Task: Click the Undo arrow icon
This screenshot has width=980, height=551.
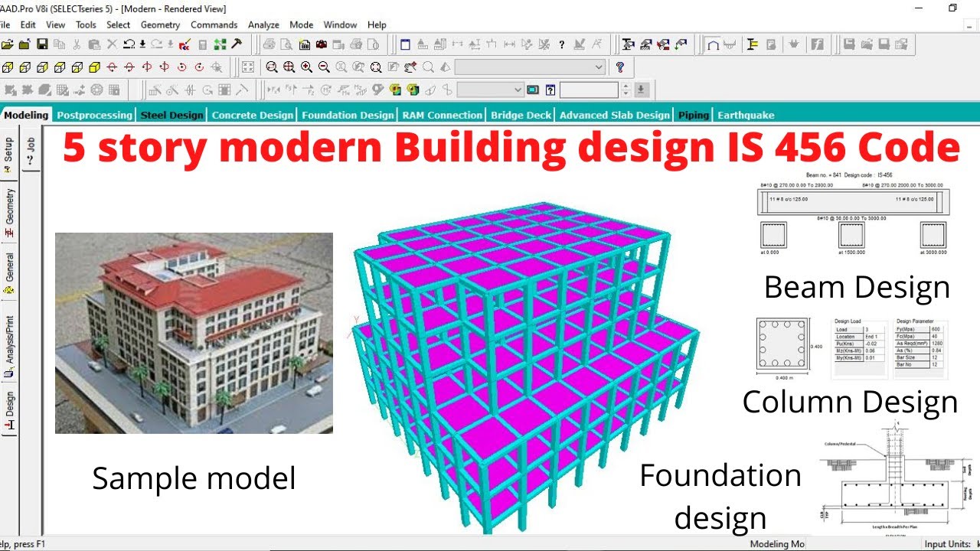Action: [129, 44]
